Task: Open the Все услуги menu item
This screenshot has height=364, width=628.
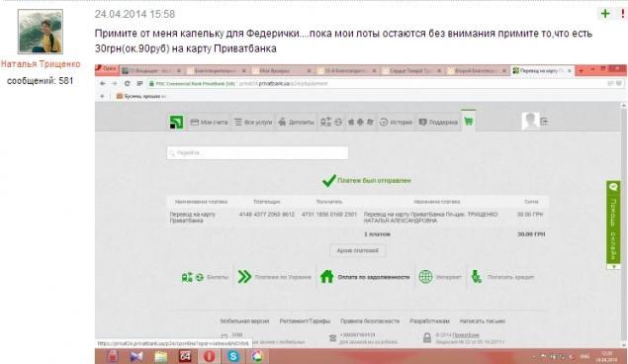Action: pyautogui.click(x=253, y=122)
